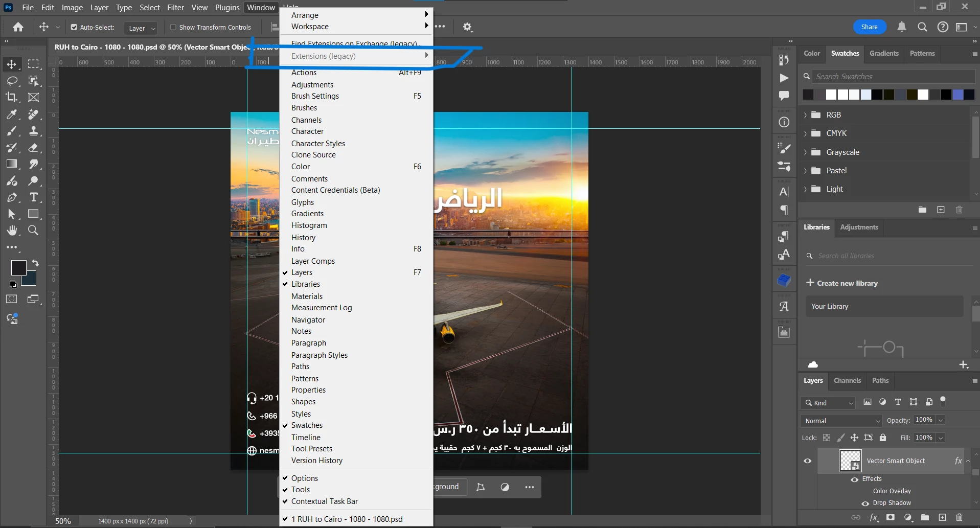
Task: Select the Clone Stamp tool
Action: pos(33,131)
